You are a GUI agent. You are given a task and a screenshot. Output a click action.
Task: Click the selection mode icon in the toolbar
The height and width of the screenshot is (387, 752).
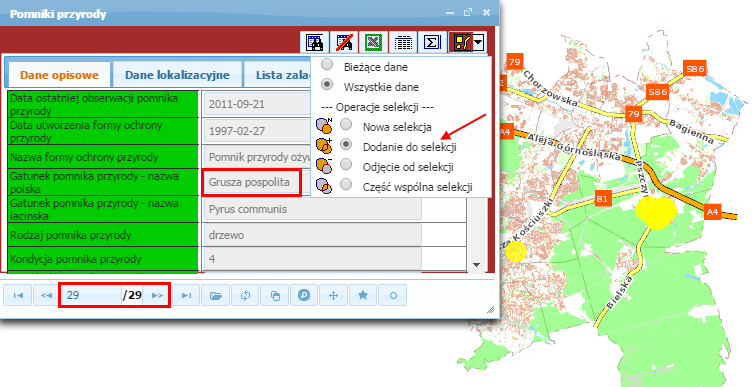(461, 42)
